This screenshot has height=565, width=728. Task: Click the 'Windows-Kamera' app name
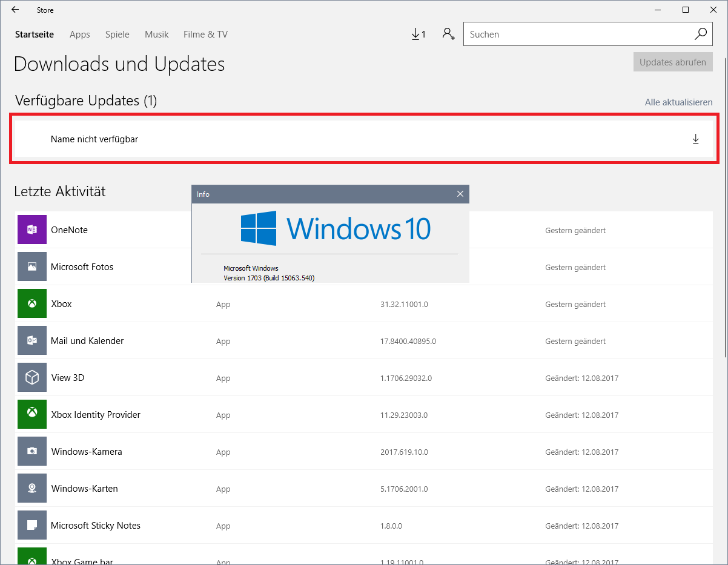[x=87, y=452]
